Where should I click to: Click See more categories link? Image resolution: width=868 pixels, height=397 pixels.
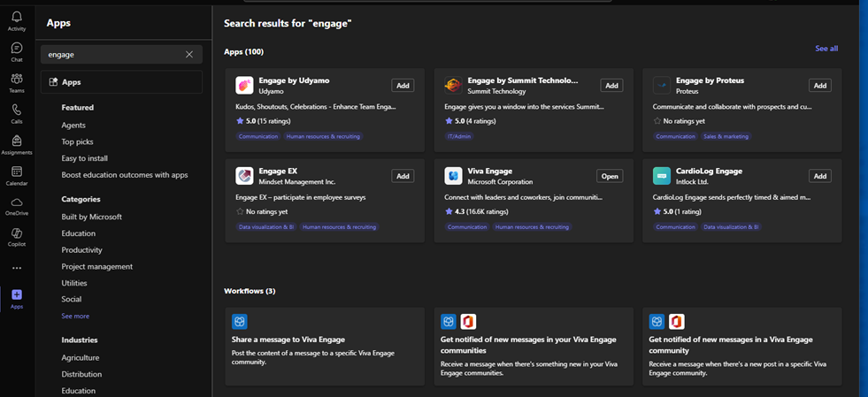coord(75,317)
